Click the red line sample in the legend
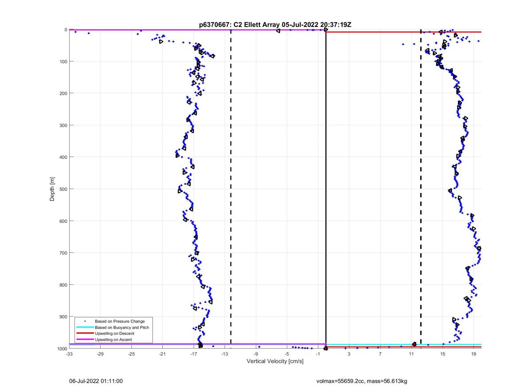The height and width of the screenshot is (392, 532). click(x=85, y=333)
